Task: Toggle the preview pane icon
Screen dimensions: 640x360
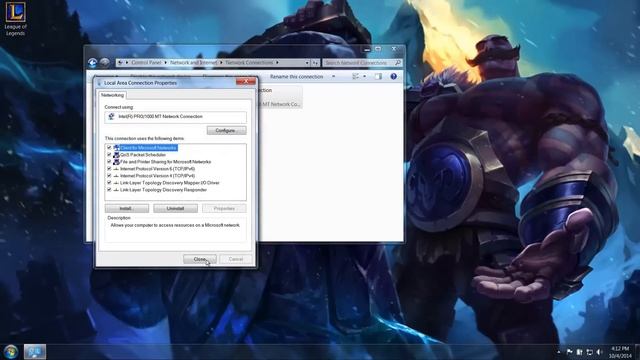Action: click(x=378, y=76)
